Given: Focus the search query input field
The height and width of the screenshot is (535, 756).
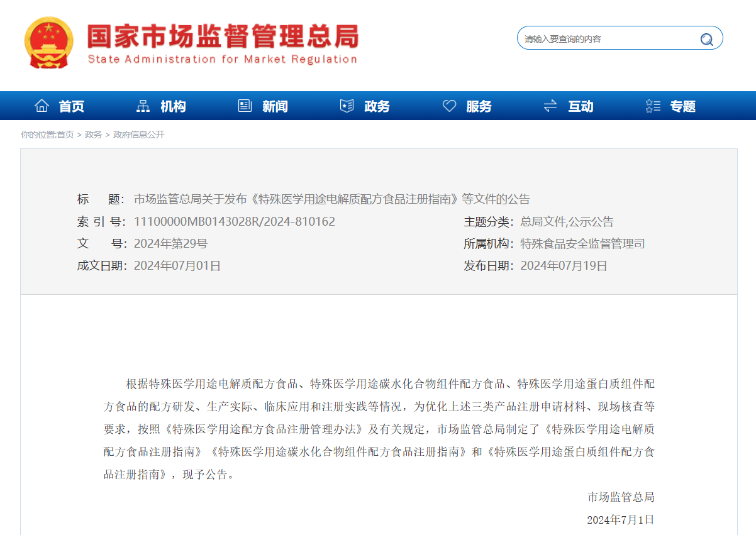Looking at the screenshot, I should pos(607,39).
